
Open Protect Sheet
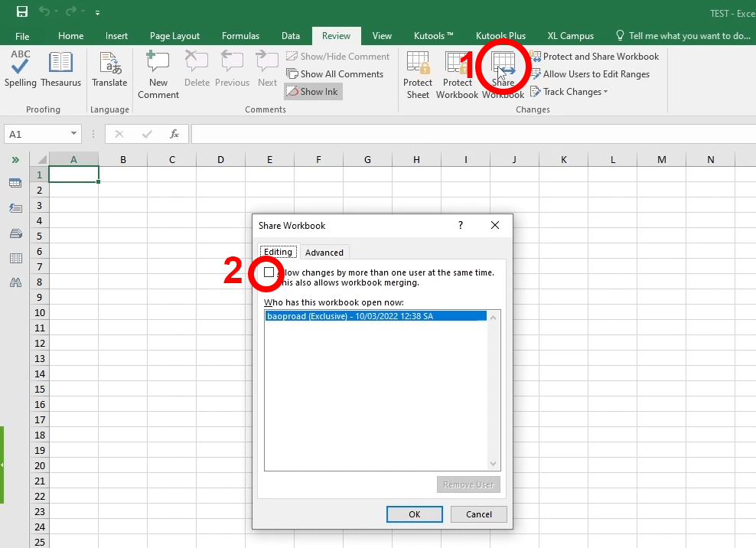[417, 73]
